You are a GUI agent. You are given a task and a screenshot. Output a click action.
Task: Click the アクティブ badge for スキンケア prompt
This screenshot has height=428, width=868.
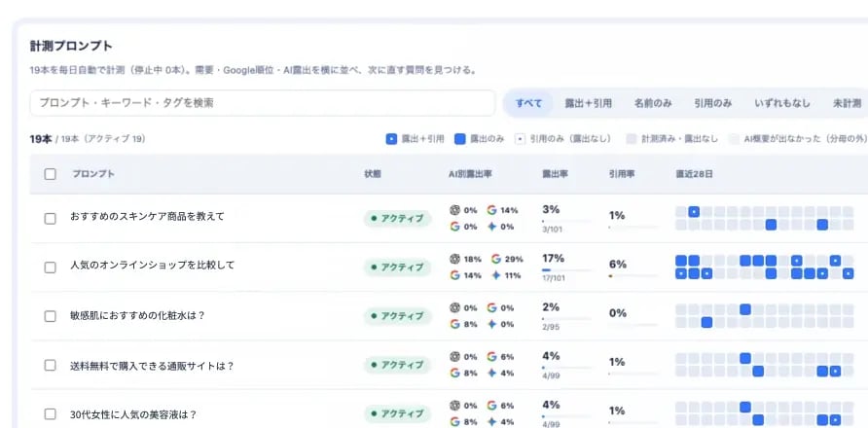(x=397, y=218)
